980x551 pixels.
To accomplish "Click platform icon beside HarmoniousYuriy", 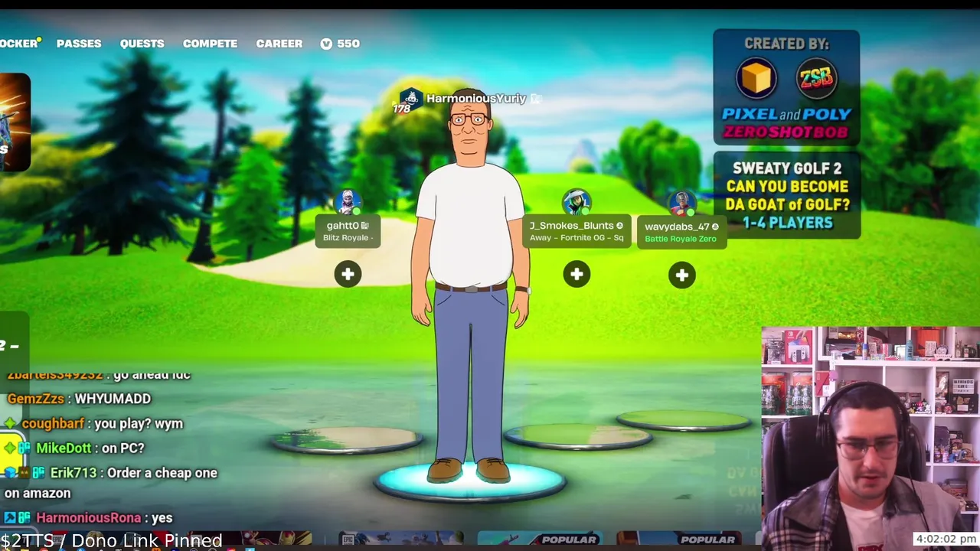I will click(536, 98).
